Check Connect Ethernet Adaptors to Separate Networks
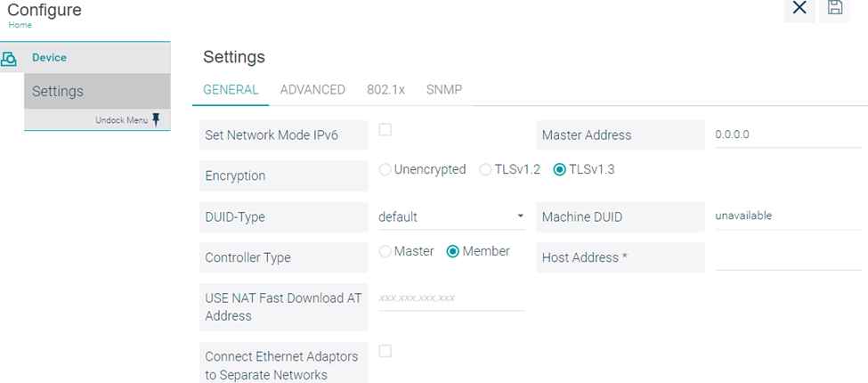This screenshot has width=868, height=383. click(385, 351)
